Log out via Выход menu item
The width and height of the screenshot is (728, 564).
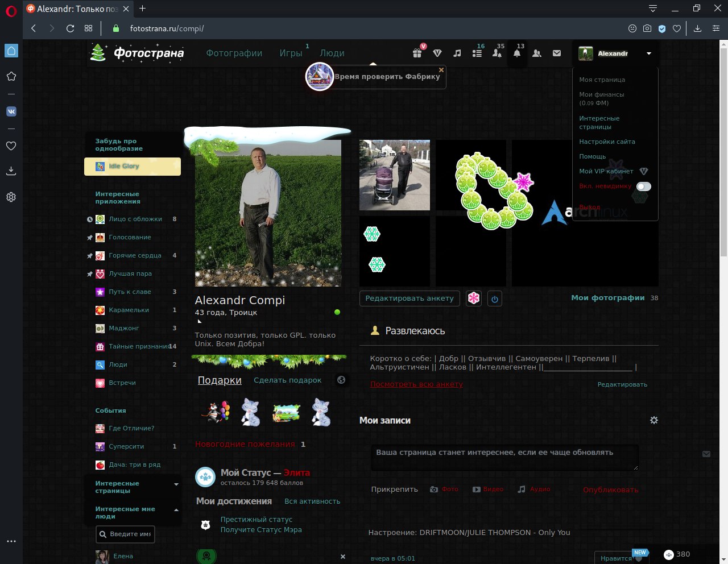[x=590, y=207]
